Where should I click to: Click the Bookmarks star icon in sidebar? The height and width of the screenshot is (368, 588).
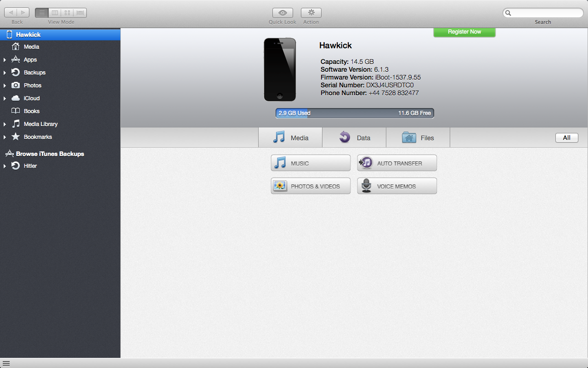pos(16,137)
